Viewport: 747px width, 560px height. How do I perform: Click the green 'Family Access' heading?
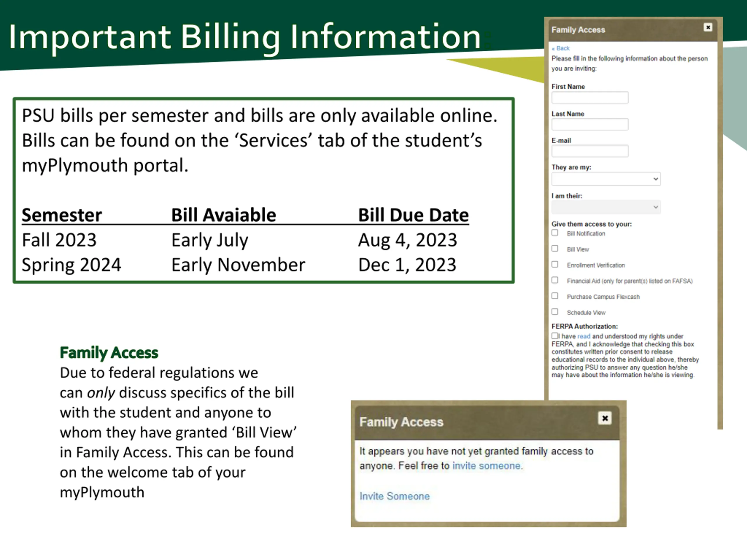109,353
